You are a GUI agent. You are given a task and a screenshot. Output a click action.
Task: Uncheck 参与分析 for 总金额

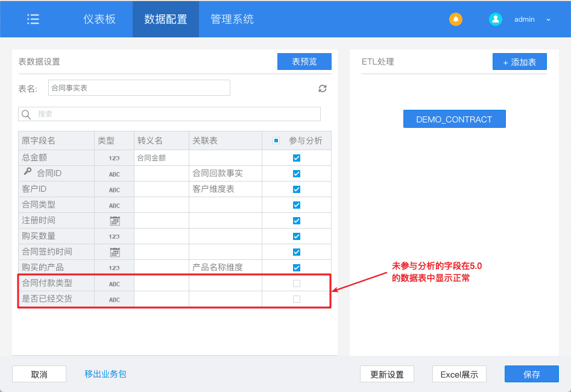[x=297, y=158]
